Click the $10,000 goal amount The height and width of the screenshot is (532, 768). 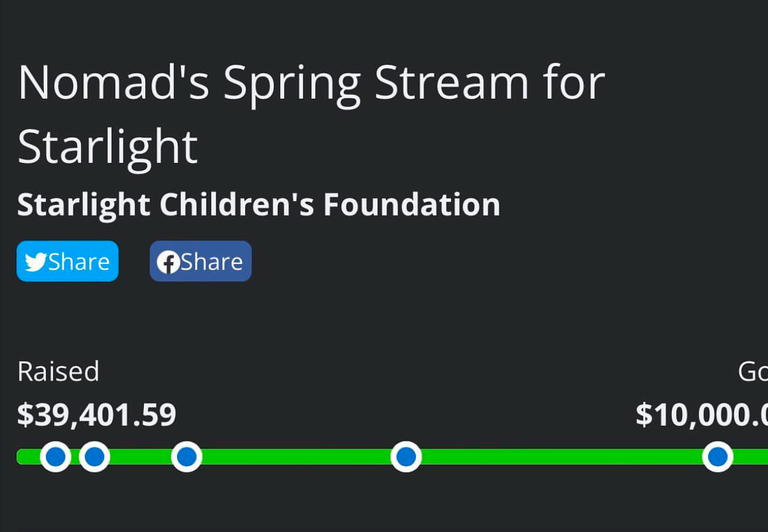[700, 415]
